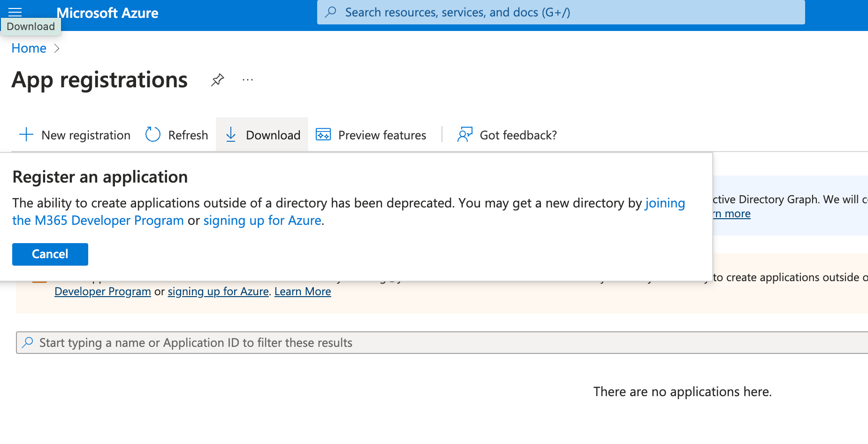The height and width of the screenshot is (444, 868).
Task: Click the 'There are no applications here.' text
Action: pos(683,391)
